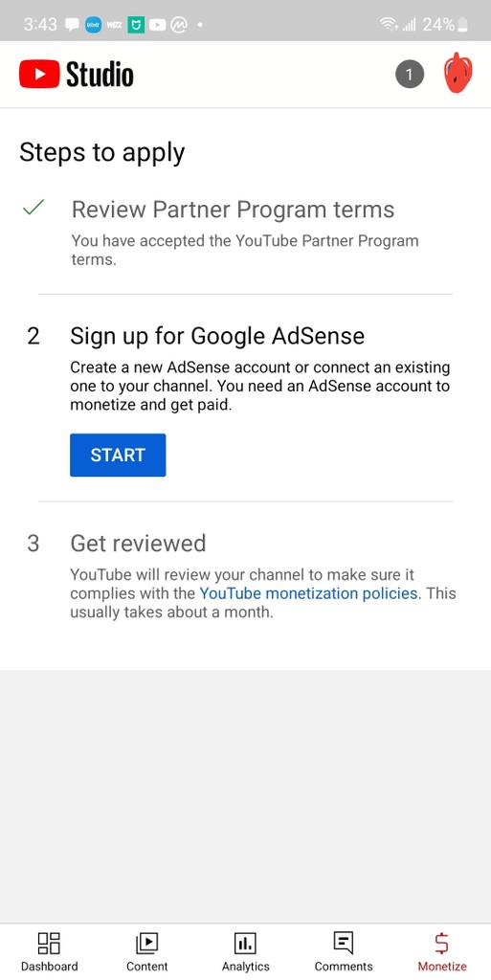The image size is (491, 980).
Task: Select the Monetize dollar tab
Action: tap(442, 952)
